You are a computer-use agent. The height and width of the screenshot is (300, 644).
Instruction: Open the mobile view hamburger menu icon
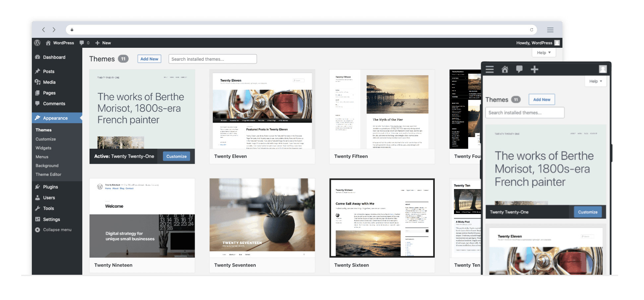coord(490,69)
